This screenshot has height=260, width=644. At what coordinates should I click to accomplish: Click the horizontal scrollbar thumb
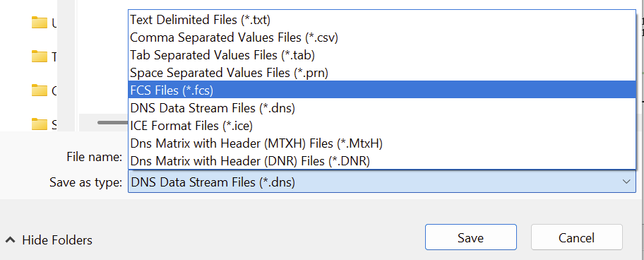113,122
